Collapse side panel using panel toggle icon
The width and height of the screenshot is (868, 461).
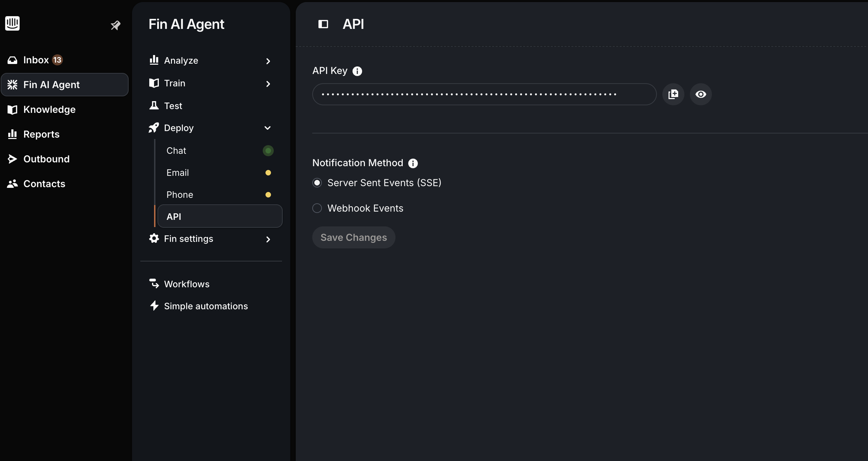(323, 24)
